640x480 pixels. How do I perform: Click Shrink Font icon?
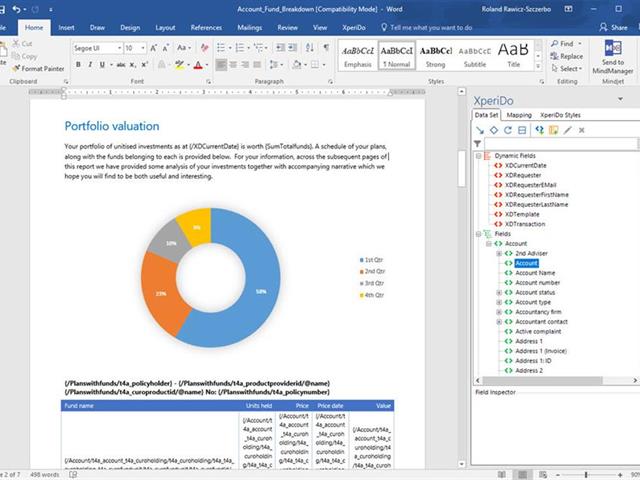pos(166,48)
